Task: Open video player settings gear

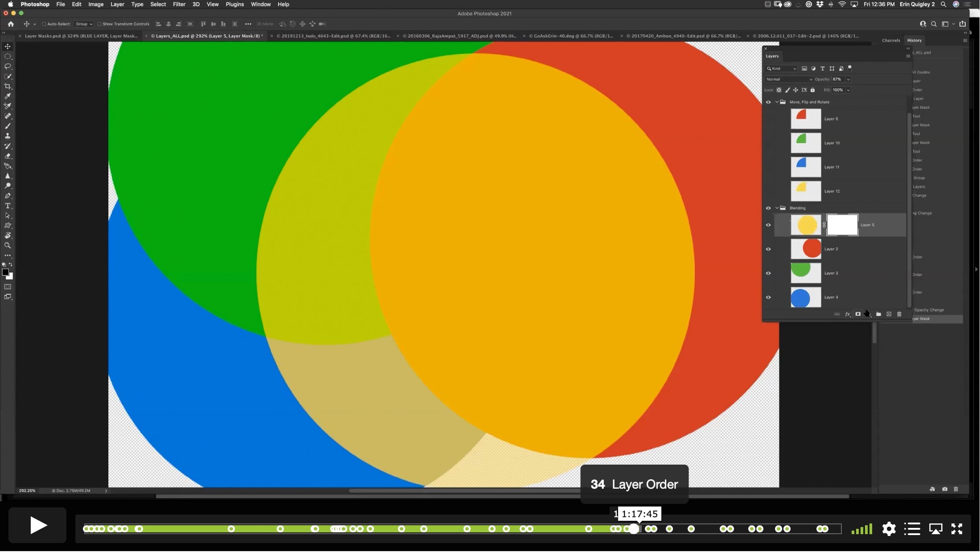Action: [x=889, y=529]
